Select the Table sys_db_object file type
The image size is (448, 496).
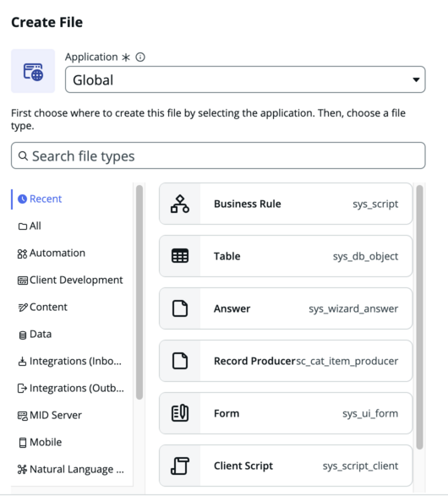pyautogui.click(x=286, y=256)
